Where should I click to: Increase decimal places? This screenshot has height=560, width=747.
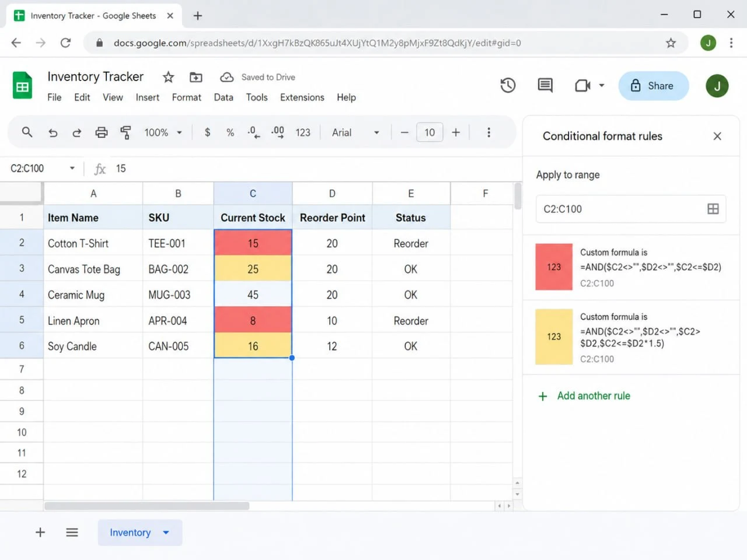point(278,132)
